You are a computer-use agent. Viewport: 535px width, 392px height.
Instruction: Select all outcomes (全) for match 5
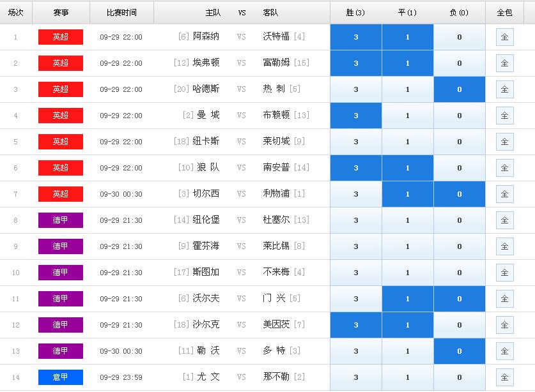pyautogui.click(x=504, y=142)
